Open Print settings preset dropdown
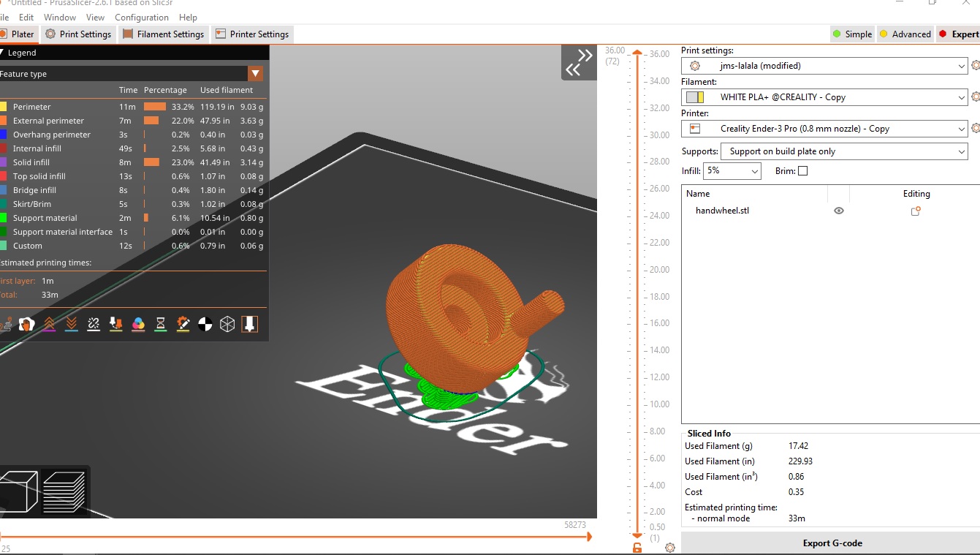The width and height of the screenshot is (980, 555). (x=824, y=66)
